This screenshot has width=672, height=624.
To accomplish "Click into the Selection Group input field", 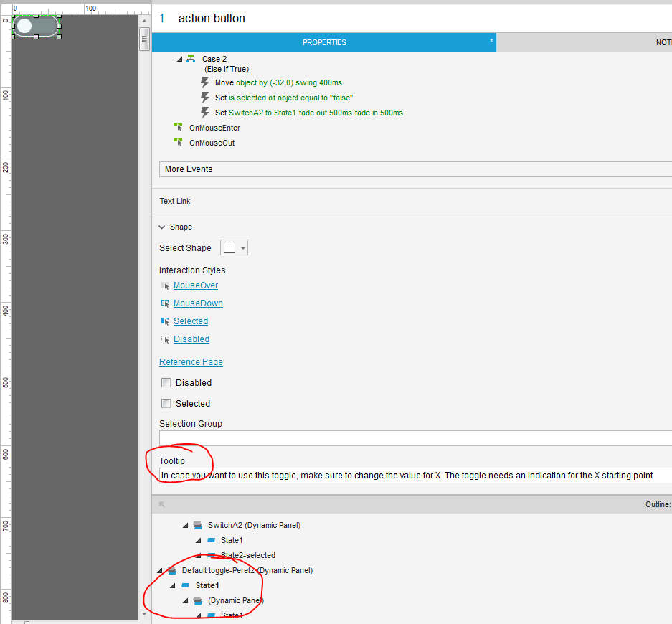I will pyautogui.click(x=415, y=438).
